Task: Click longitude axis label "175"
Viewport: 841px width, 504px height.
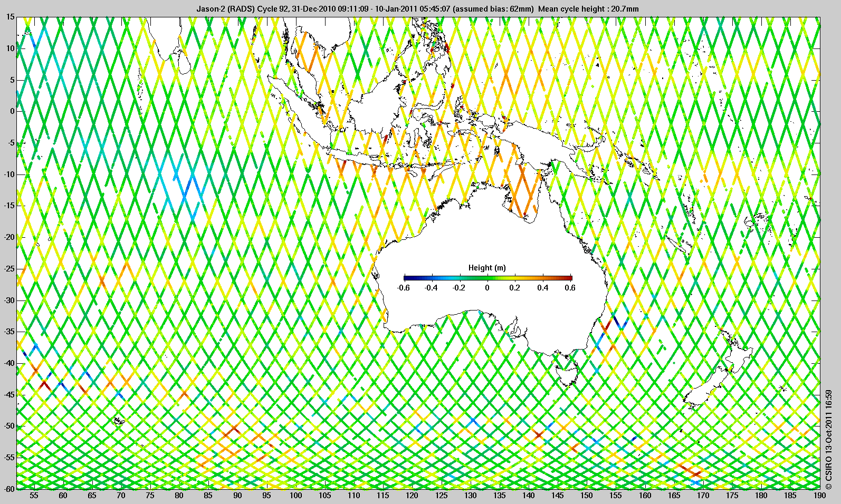Action: pos(732,496)
